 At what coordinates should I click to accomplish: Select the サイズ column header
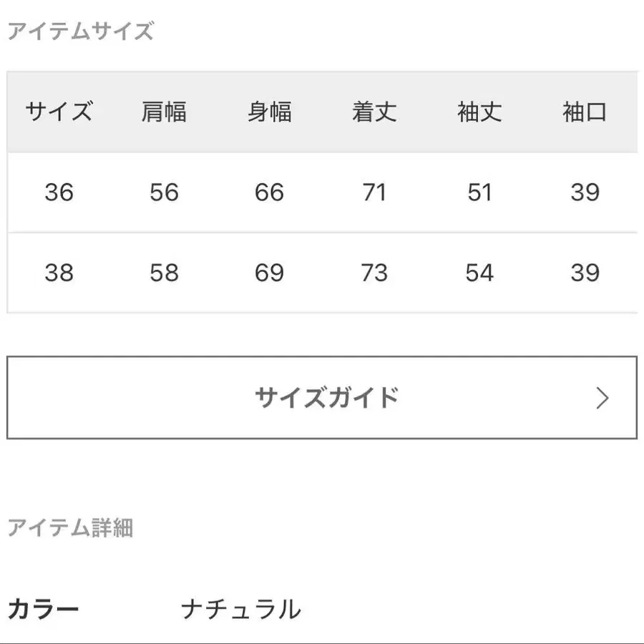[59, 111]
